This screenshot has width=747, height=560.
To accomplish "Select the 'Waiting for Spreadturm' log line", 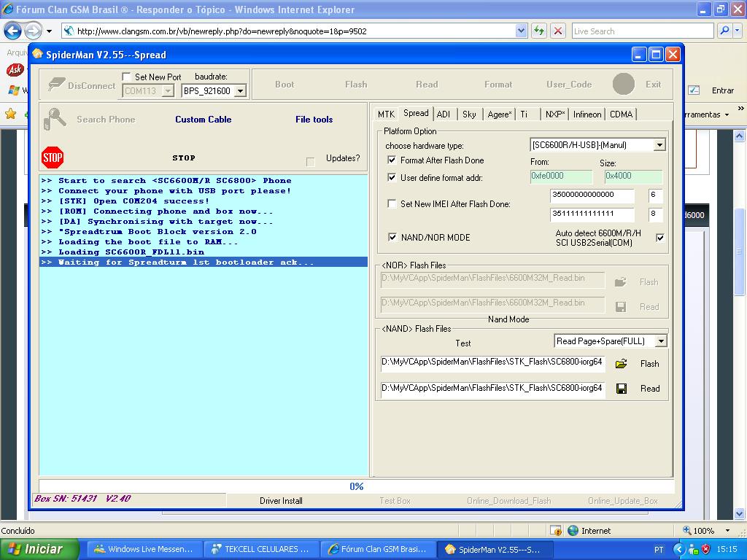I will point(204,262).
